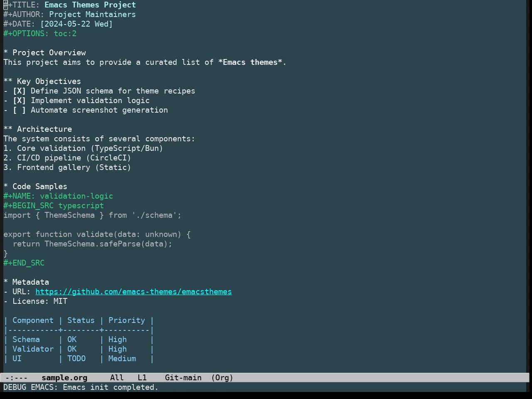The image size is (532, 399).
Task: Click the table separator rule row
Action: [x=79, y=330]
